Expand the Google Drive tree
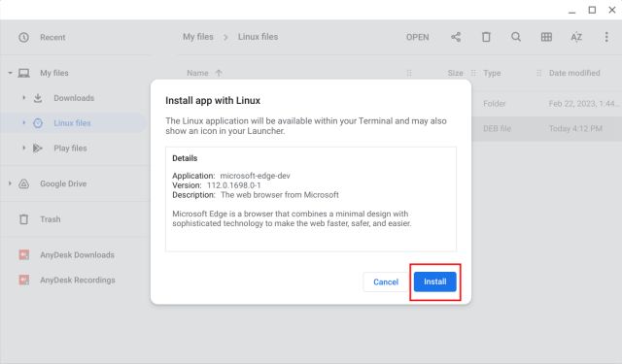The image size is (622, 364). [x=10, y=183]
